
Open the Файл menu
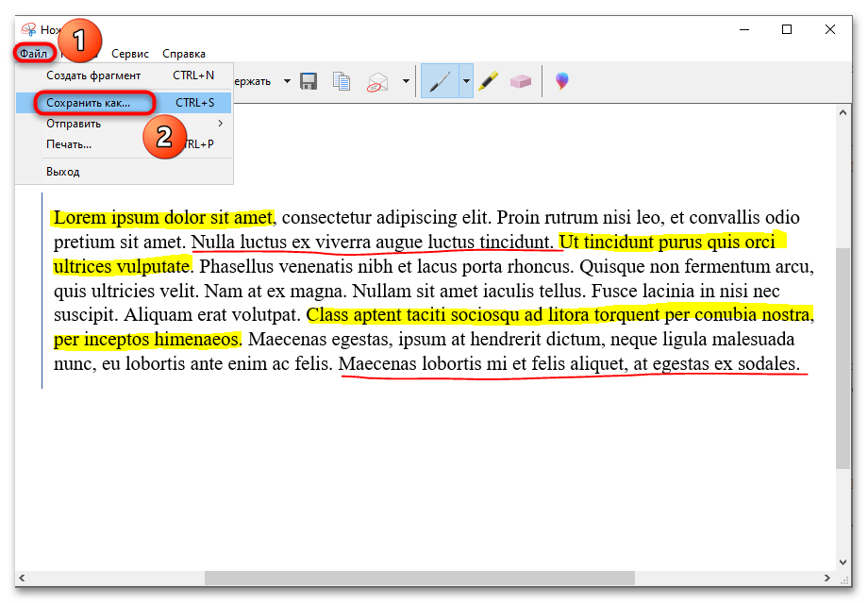tap(33, 54)
